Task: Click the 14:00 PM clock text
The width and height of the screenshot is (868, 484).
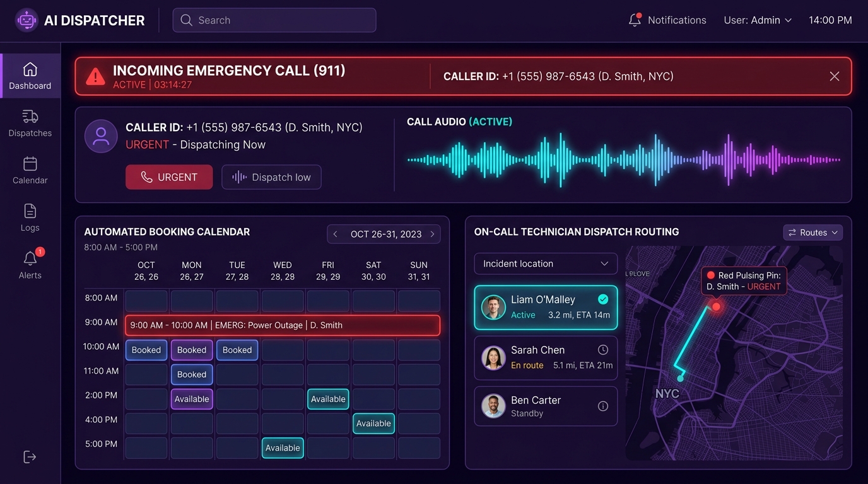Action: 830,20
